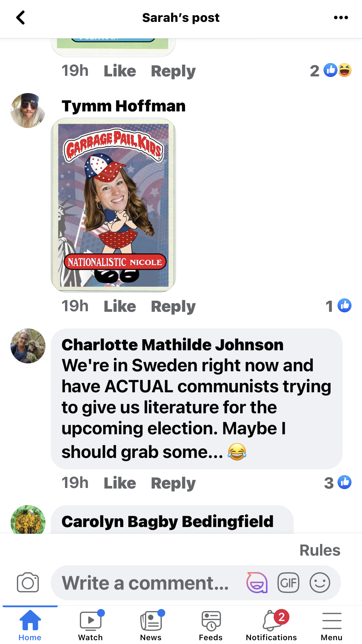Like Tymm Hoffman's Garbage Pail Kids comment
Viewport: 362px width, 644px height.
pyautogui.click(x=120, y=306)
